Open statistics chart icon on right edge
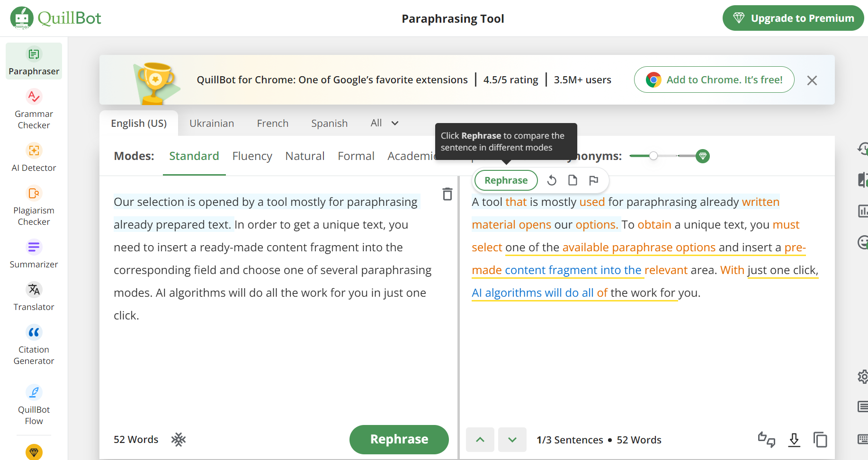 [863, 211]
